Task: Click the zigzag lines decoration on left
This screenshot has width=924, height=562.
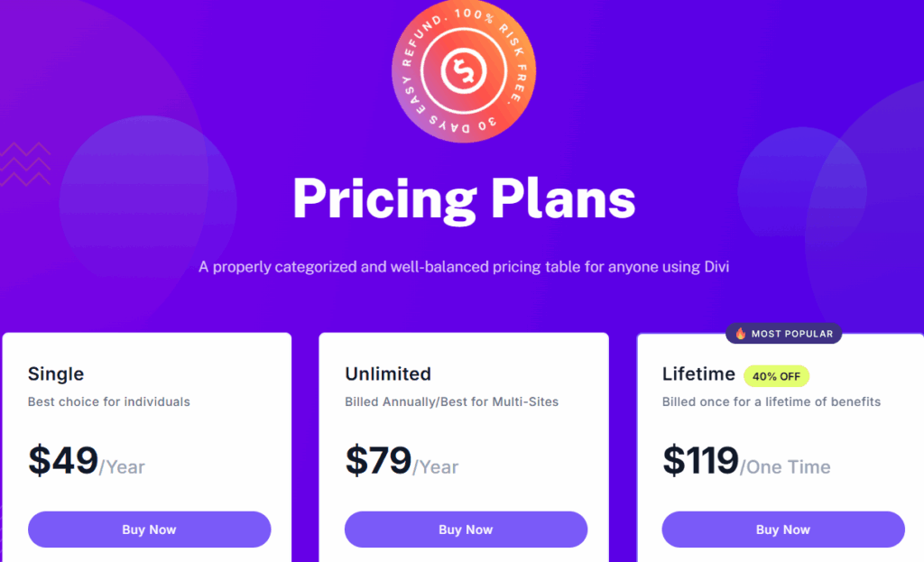Action: 25,164
